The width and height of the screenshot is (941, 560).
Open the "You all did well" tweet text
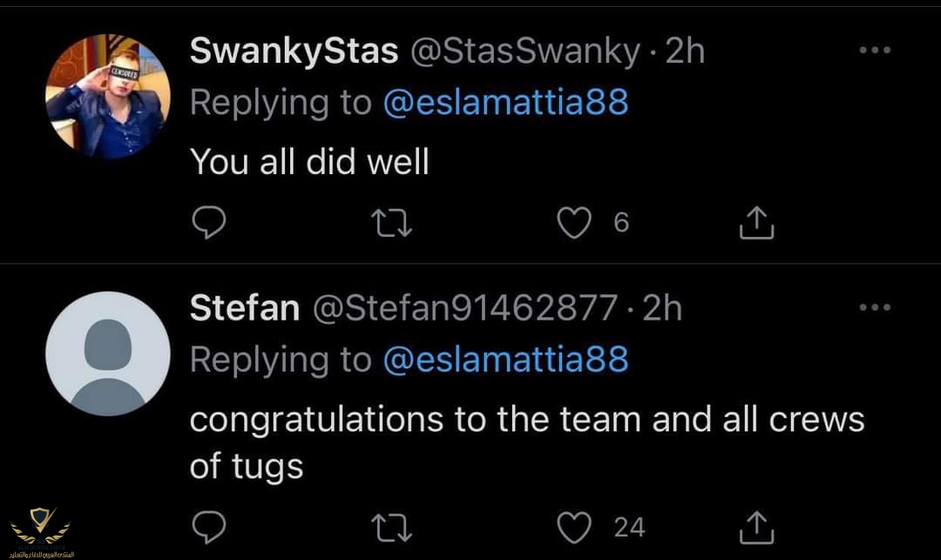pos(309,161)
